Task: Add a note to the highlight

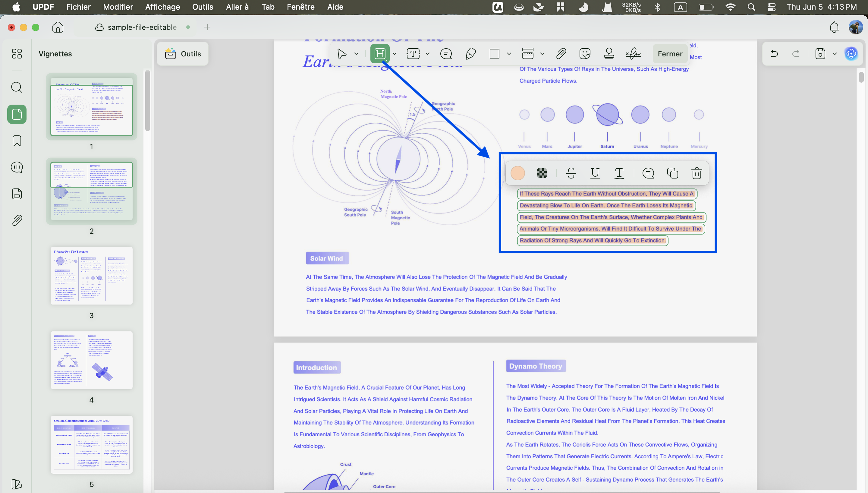Action: click(x=648, y=173)
